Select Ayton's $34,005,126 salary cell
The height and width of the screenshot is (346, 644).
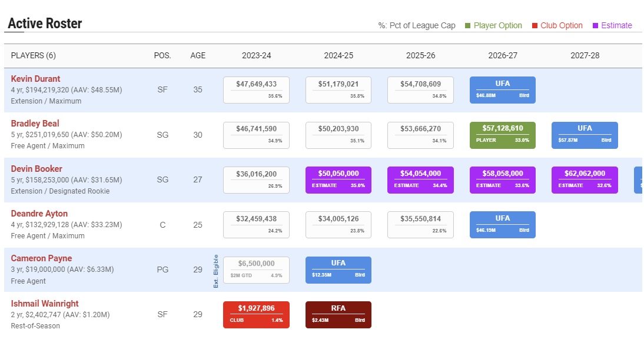pyautogui.click(x=338, y=225)
